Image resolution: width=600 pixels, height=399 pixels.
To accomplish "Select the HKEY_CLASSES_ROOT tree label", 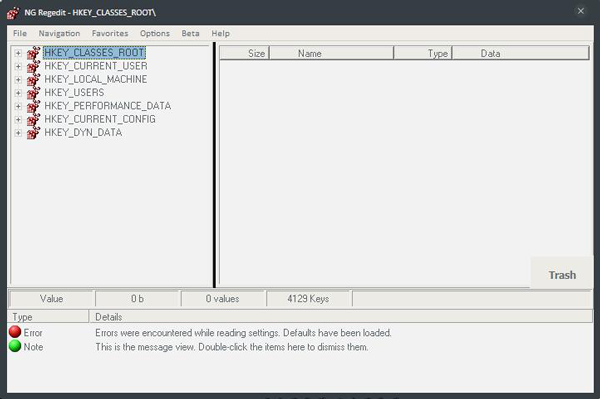I will 94,53.
